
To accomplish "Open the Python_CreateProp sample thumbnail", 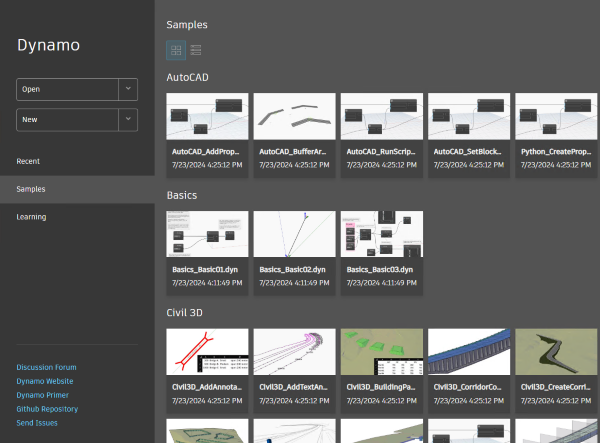I will (556, 116).
